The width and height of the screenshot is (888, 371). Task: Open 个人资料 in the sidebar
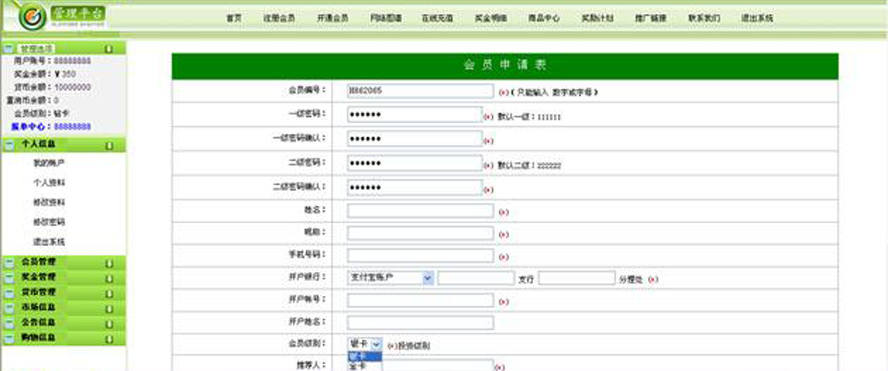pyautogui.click(x=49, y=183)
